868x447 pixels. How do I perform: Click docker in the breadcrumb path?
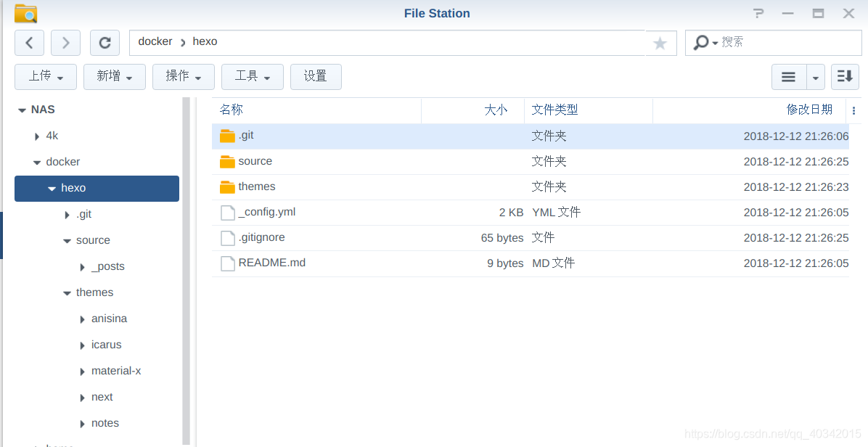pos(155,41)
